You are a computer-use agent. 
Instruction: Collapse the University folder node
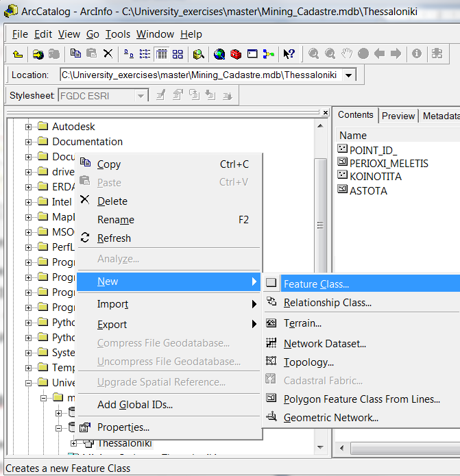[28, 383]
